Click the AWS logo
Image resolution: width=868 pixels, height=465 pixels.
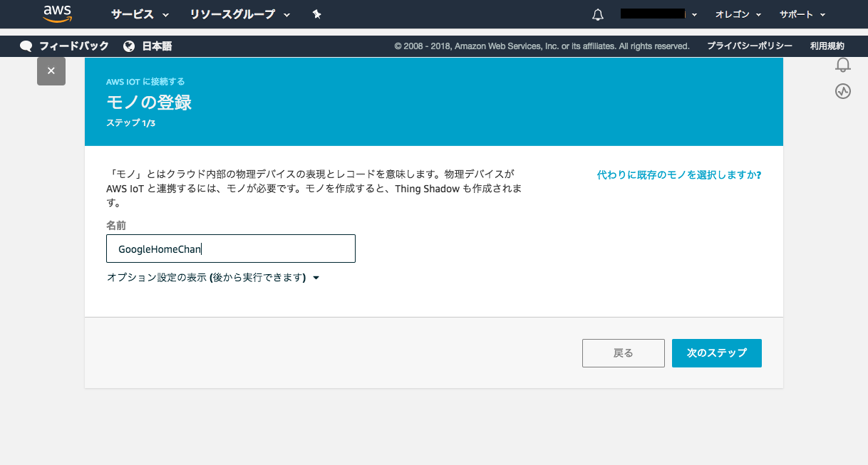56,14
